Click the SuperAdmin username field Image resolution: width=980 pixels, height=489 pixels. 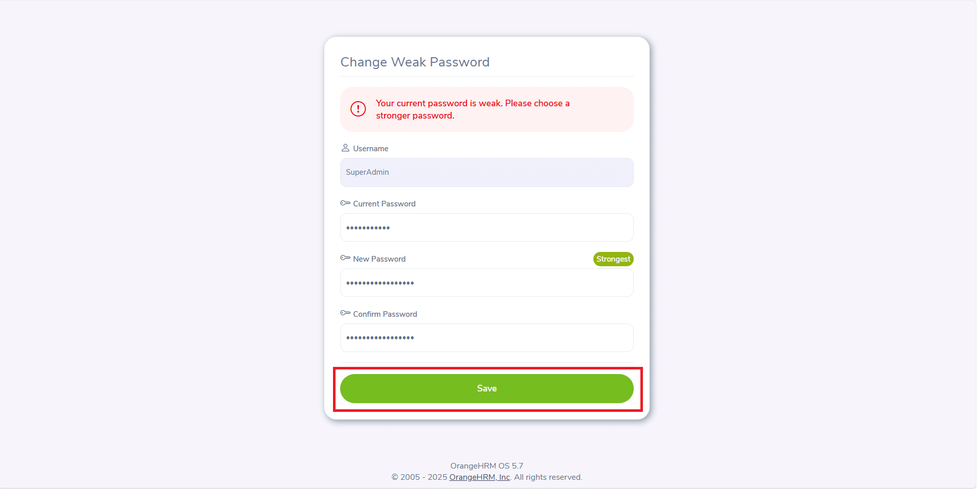pyautogui.click(x=486, y=172)
